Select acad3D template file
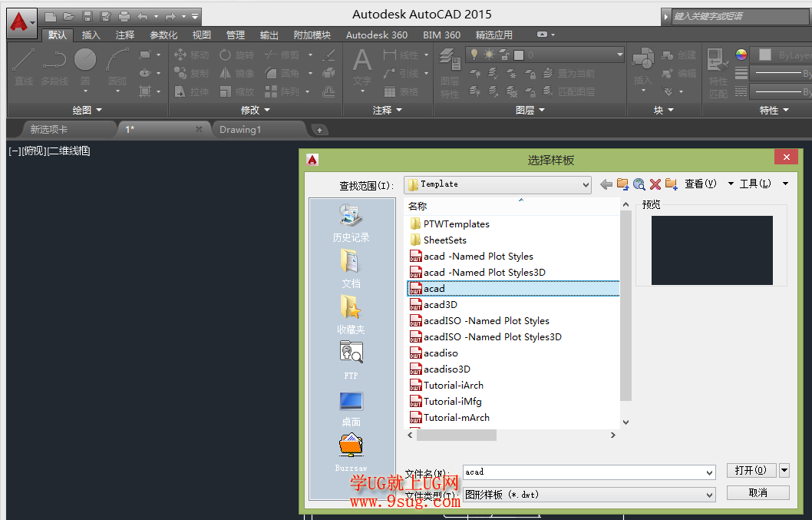 441,304
